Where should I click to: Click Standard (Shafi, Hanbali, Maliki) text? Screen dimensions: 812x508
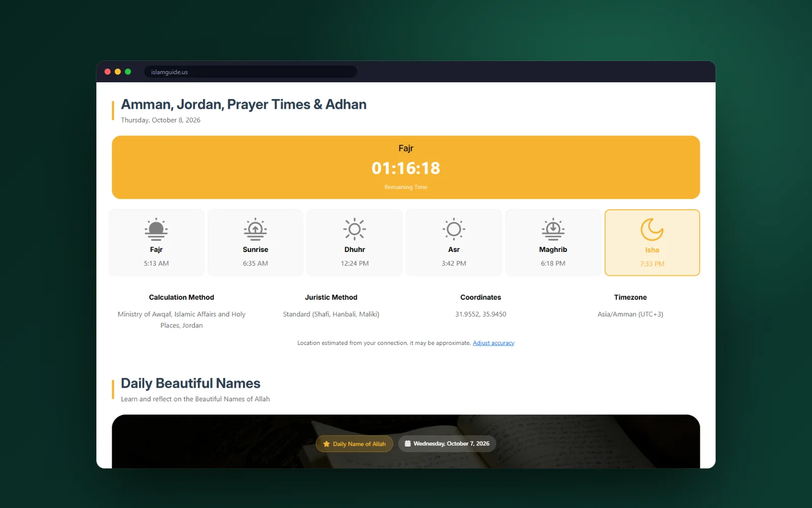click(x=331, y=314)
